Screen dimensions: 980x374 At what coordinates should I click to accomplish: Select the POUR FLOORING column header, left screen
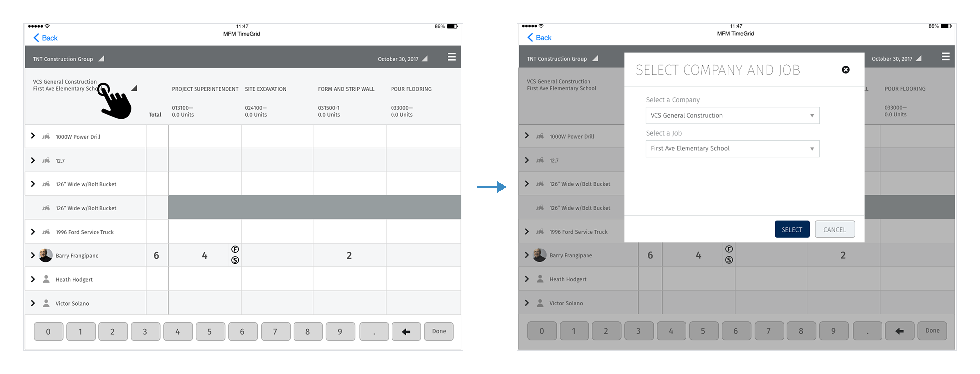[411, 89]
